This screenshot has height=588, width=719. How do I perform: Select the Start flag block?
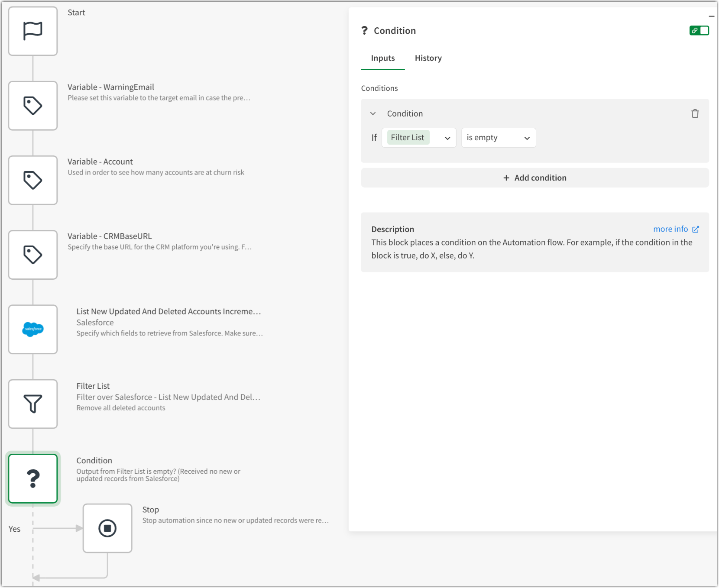[x=32, y=31]
